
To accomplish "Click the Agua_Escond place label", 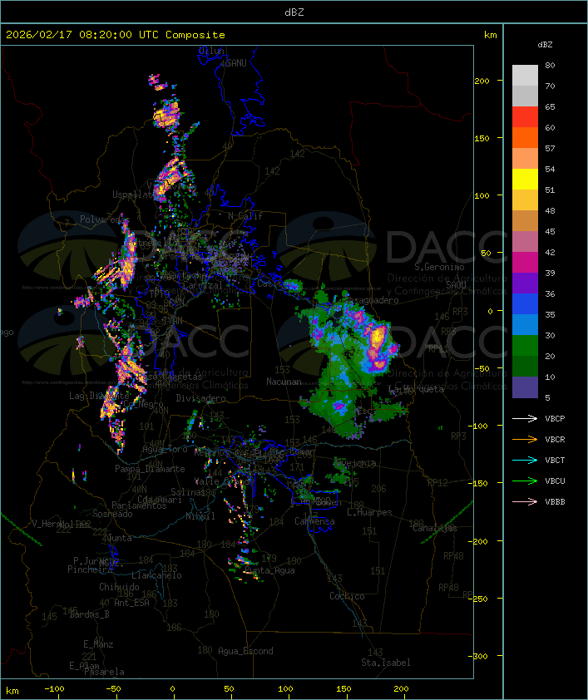I will tap(245, 651).
